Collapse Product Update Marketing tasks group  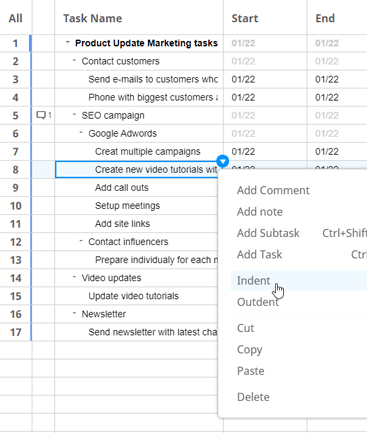coord(68,42)
